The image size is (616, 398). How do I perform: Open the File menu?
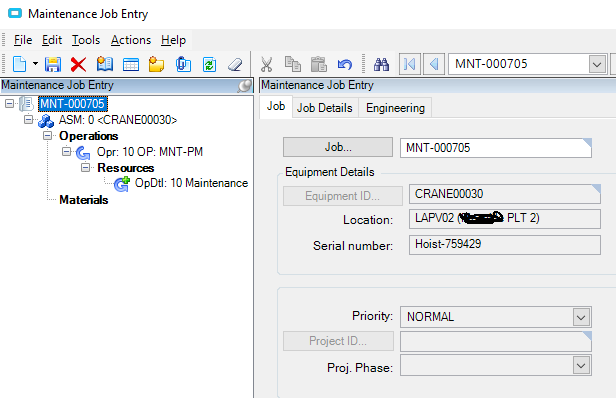pyautogui.click(x=23, y=40)
